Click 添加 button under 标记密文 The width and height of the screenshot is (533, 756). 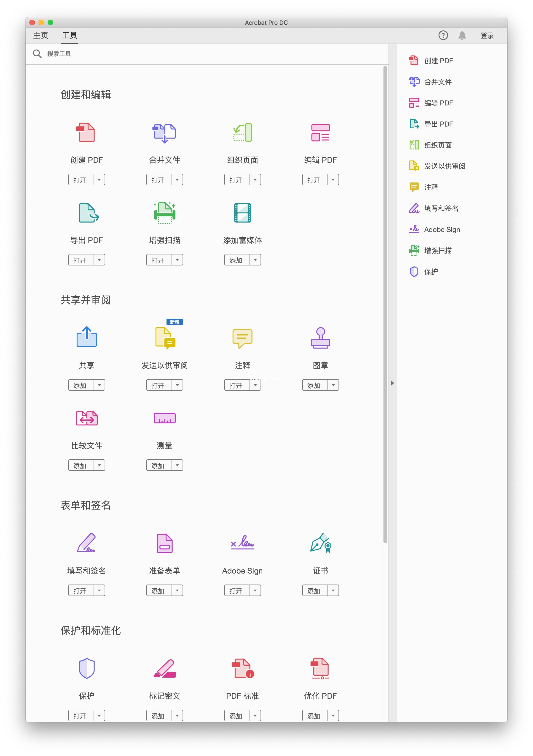point(159,715)
